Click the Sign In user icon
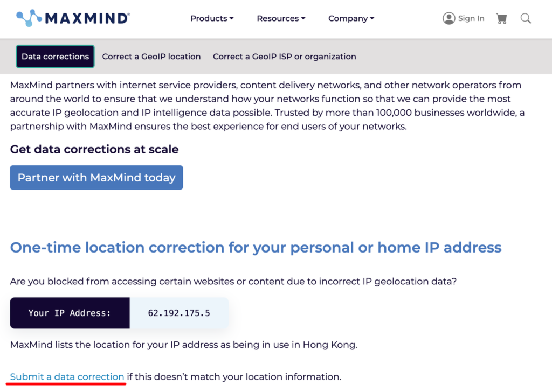The height and width of the screenshot is (392, 552). [x=448, y=19]
